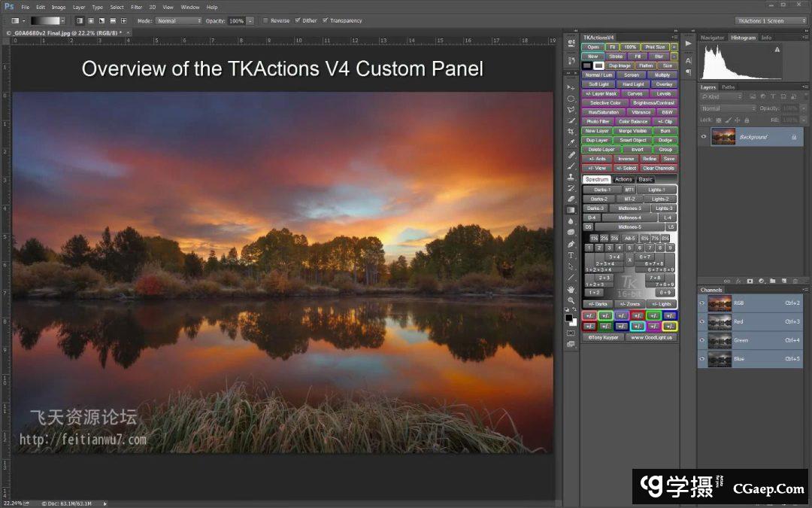This screenshot has width=812, height=508.
Task: Click the foreground color swatch
Action: coord(568,318)
